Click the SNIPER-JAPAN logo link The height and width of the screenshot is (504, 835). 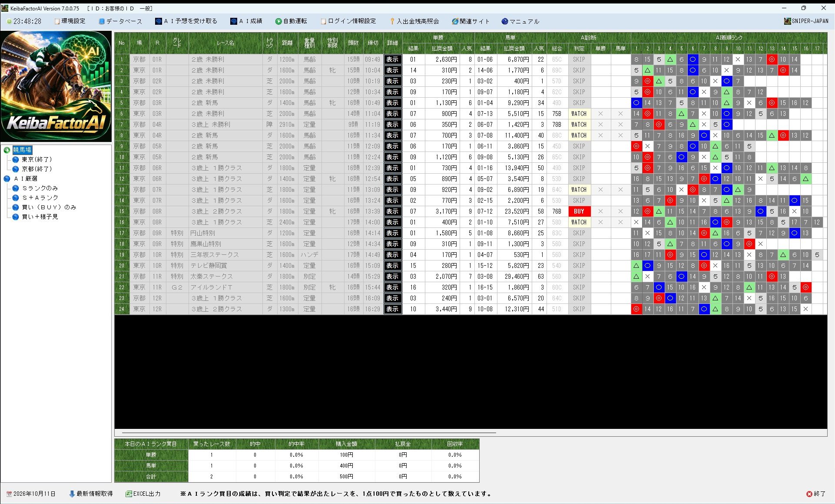tap(806, 21)
